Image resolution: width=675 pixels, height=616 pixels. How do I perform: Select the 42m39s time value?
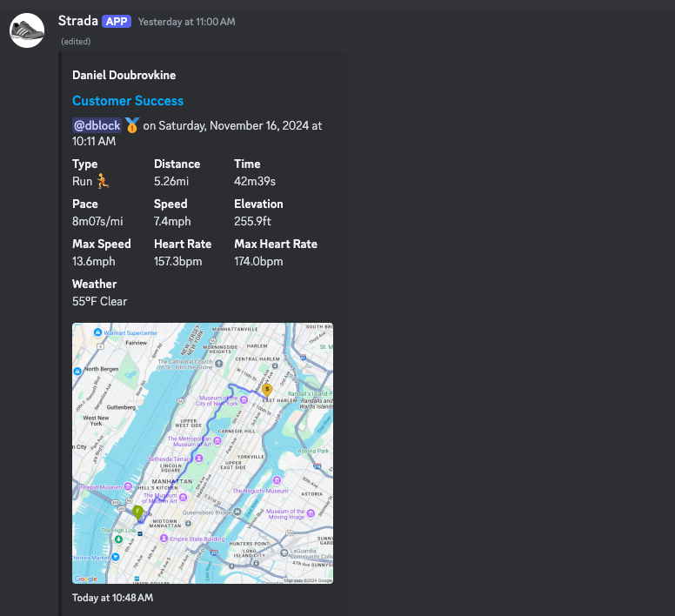[x=255, y=181]
